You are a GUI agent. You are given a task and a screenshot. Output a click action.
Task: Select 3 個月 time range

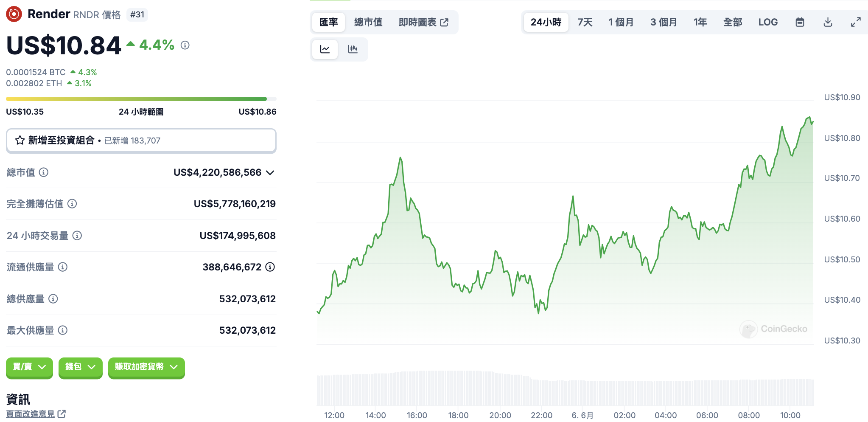pyautogui.click(x=664, y=22)
